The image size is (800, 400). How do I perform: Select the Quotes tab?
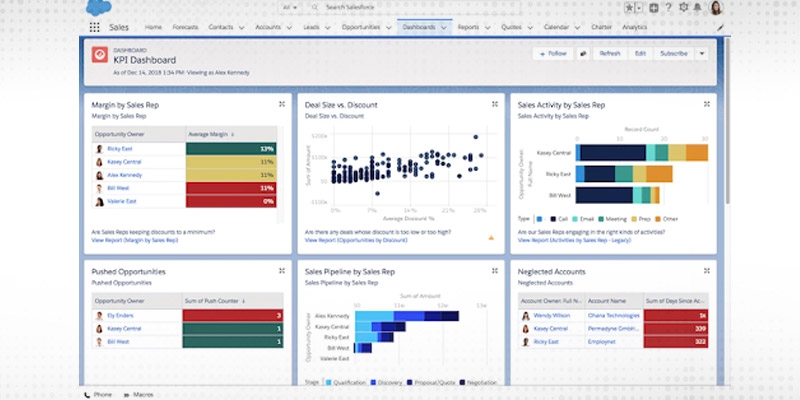pyautogui.click(x=511, y=27)
